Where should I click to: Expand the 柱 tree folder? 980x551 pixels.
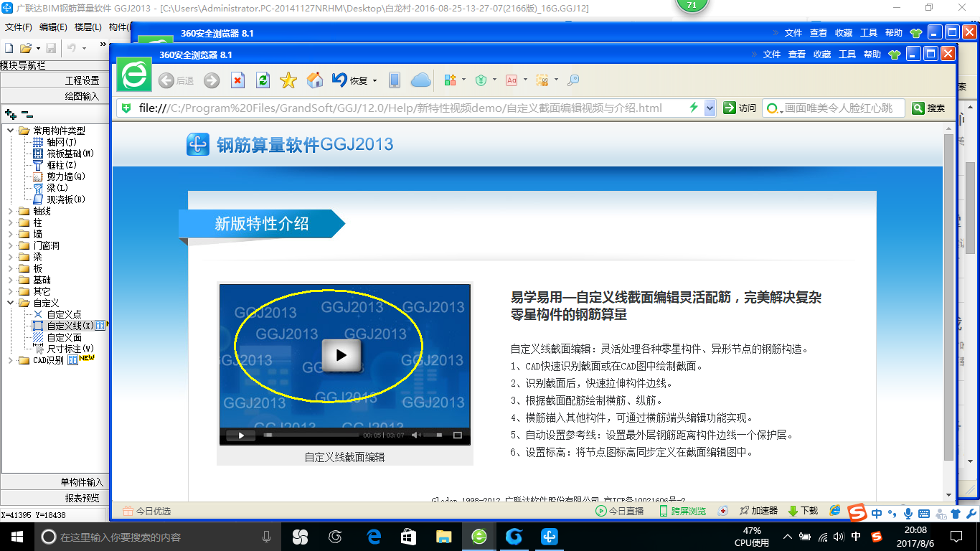[x=11, y=222]
